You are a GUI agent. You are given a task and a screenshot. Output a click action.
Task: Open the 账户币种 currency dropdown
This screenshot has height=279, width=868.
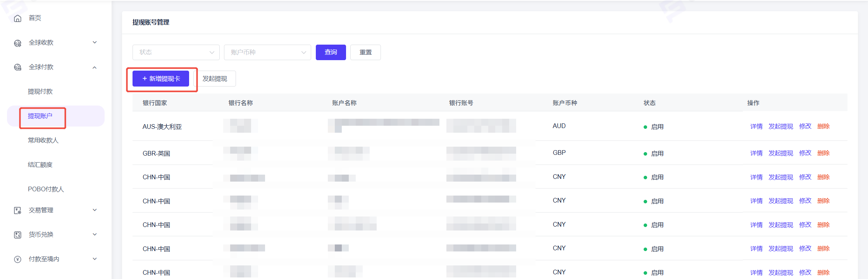tap(267, 52)
